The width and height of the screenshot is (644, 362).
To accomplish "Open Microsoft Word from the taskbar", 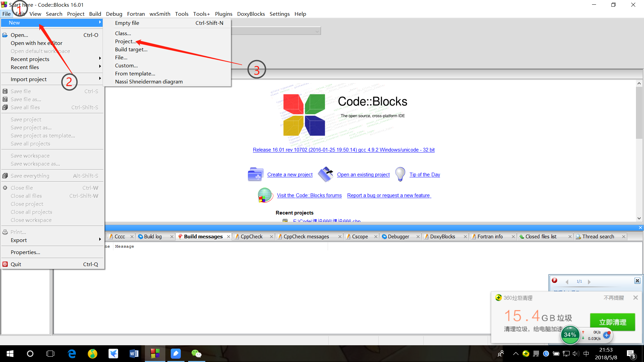I will point(134,354).
